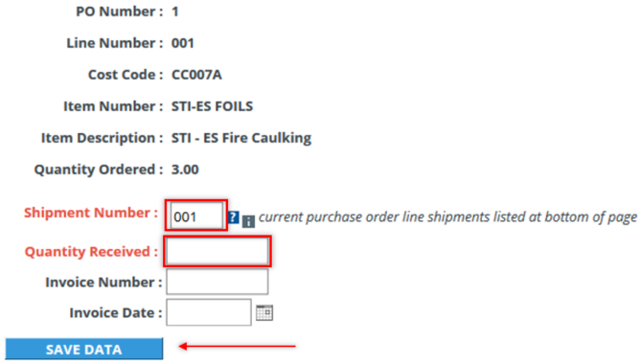Image resolution: width=642 pixels, height=364 pixels.
Task: Click the STI - ES Fire Caulking description
Action: coord(241,138)
